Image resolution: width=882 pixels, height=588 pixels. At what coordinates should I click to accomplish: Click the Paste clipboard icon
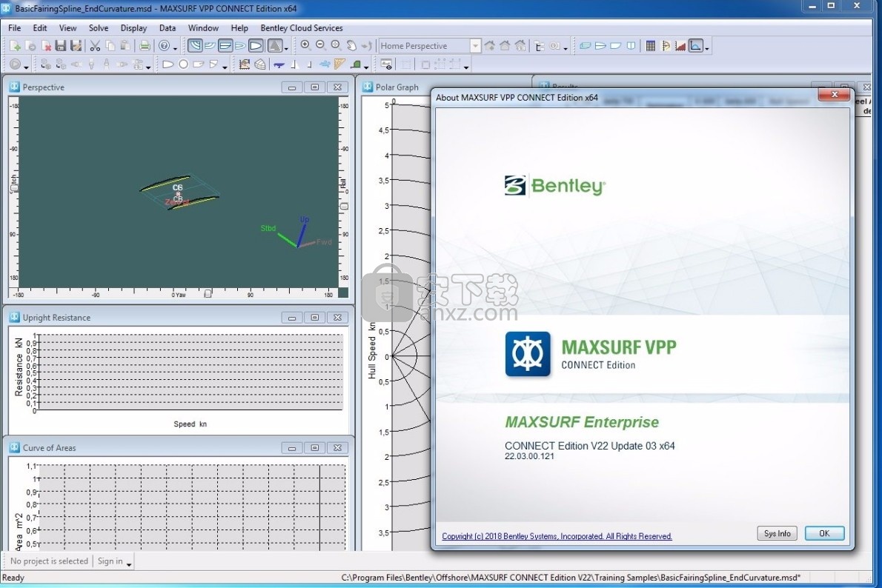click(x=125, y=46)
